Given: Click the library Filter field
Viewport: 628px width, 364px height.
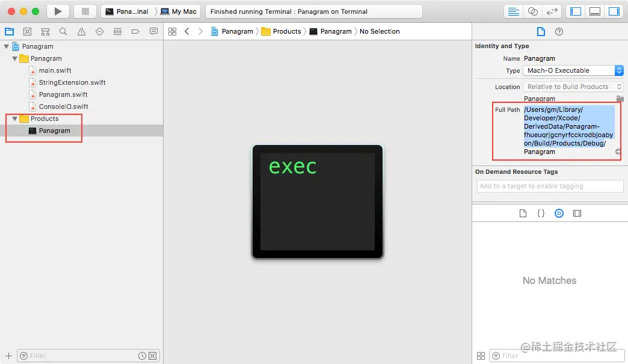Looking at the screenshot, I should click(x=556, y=356).
